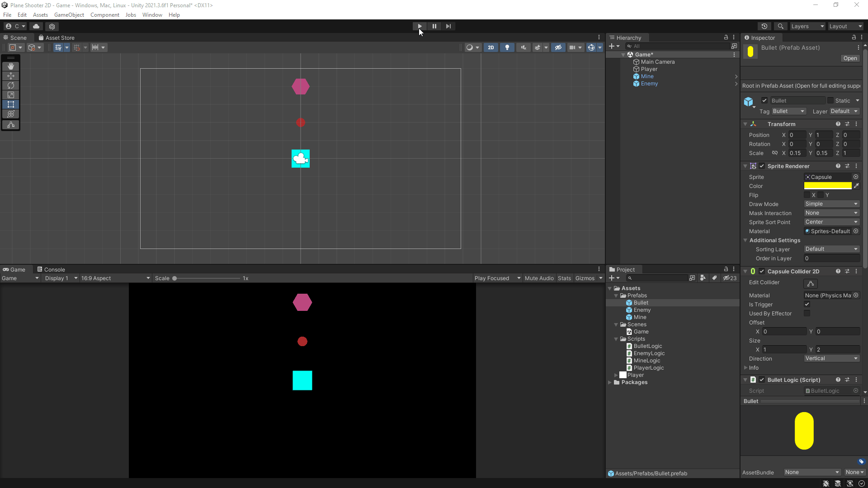The height and width of the screenshot is (488, 868).
Task: Show rendering Stats in the Game view
Action: point(564,278)
